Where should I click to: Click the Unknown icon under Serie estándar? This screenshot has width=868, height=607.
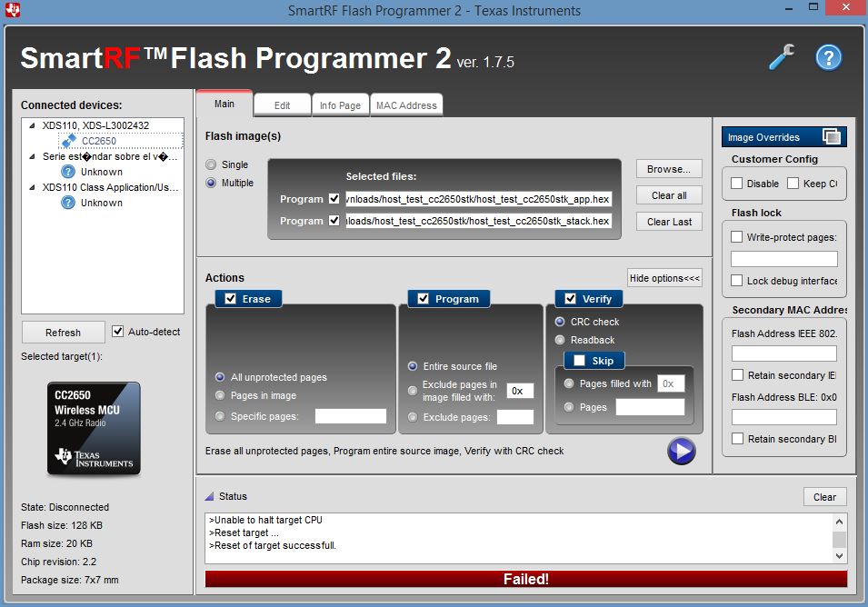[x=68, y=172]
